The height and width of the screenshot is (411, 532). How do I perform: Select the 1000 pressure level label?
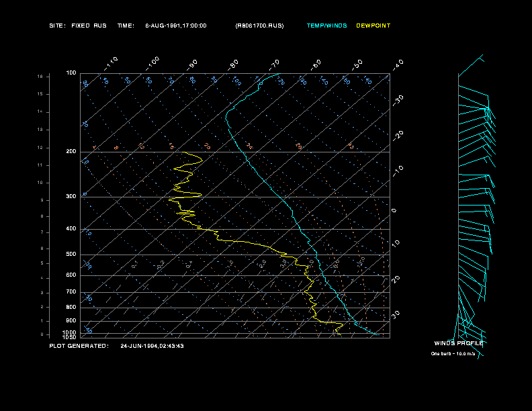[x=70, y=332]
